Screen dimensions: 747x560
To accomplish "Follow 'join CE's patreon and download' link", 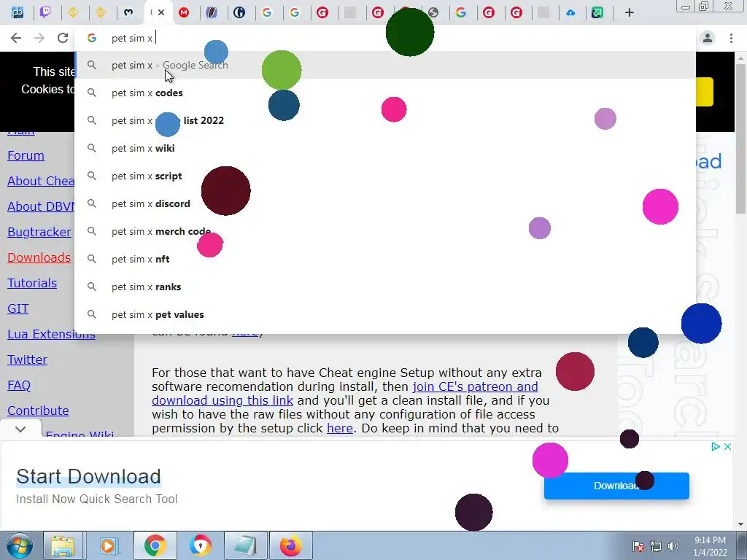I will tap(476, 386).
